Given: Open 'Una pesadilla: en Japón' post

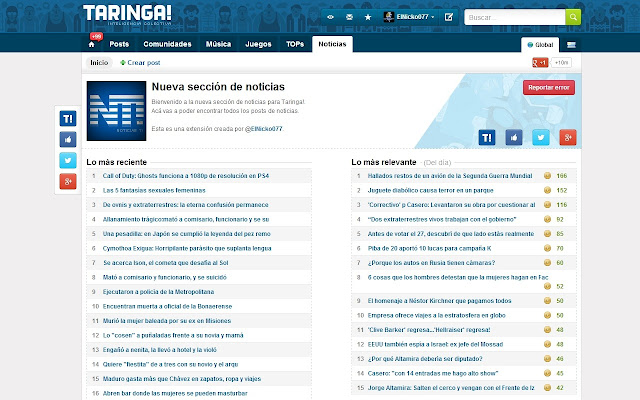Looking at the screenshot, I should [x=187, y=234].
